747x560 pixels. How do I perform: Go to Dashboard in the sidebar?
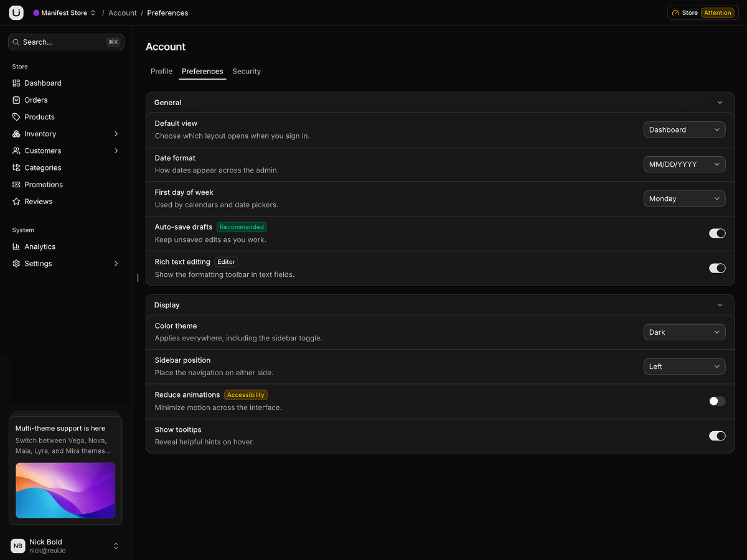pyautogui.click(x=66, y=83)
